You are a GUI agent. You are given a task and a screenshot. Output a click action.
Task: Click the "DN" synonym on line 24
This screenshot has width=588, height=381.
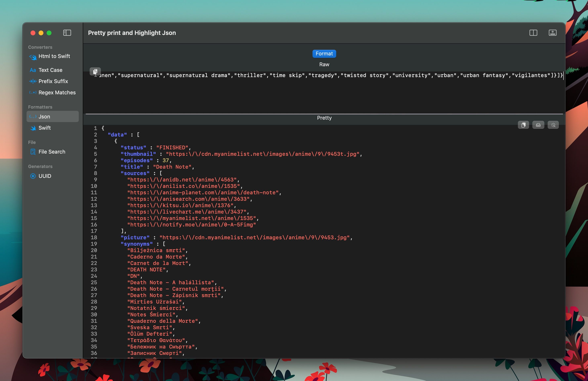pyautogui.click(x=133, y=276)
